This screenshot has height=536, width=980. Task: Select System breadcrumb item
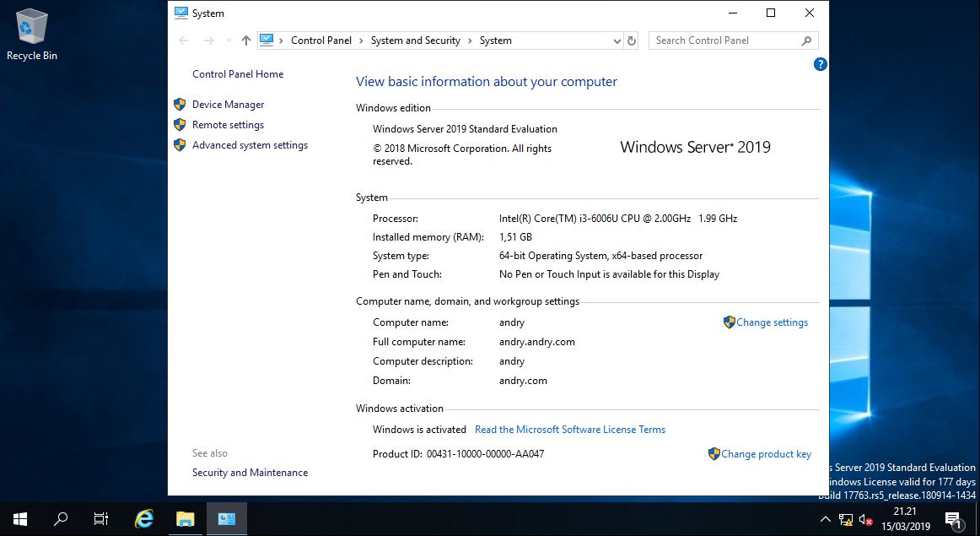pos(495,41)
